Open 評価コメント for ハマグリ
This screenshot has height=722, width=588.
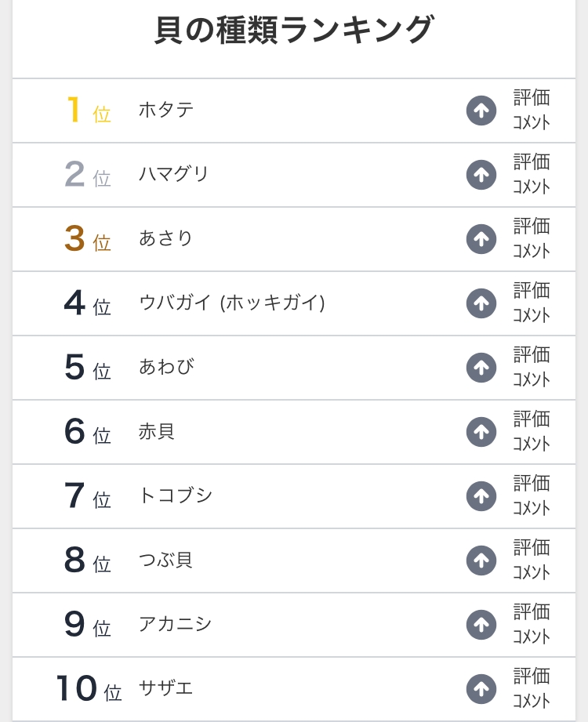point(532,175)
